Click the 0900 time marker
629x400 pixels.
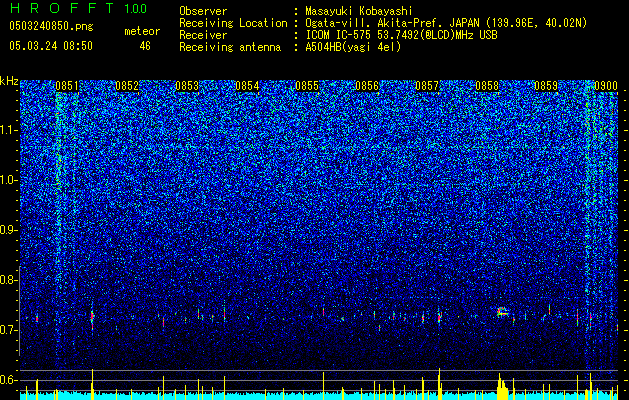pyautogui.click(x=606, y=86)
